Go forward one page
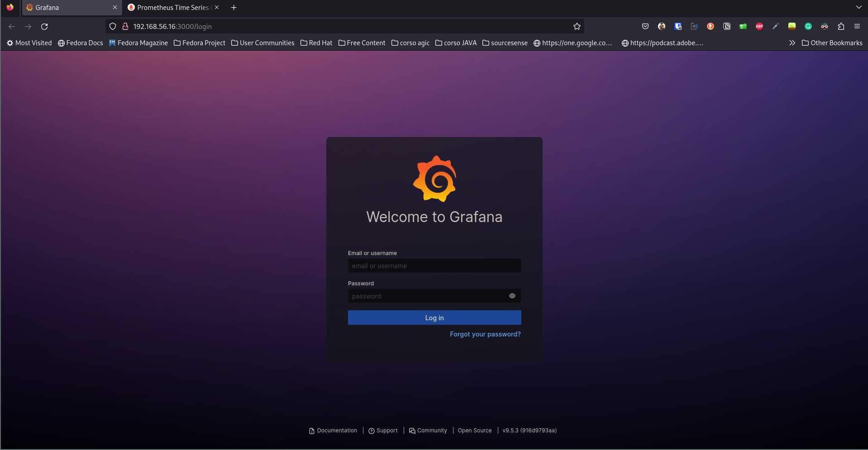Screen dimensions: 868x450 [x=28, y=26]
